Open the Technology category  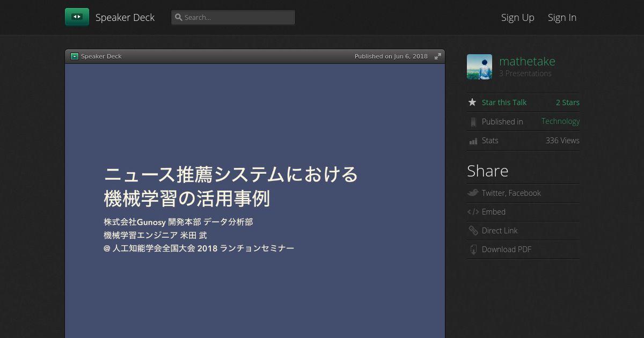[560, 121]
